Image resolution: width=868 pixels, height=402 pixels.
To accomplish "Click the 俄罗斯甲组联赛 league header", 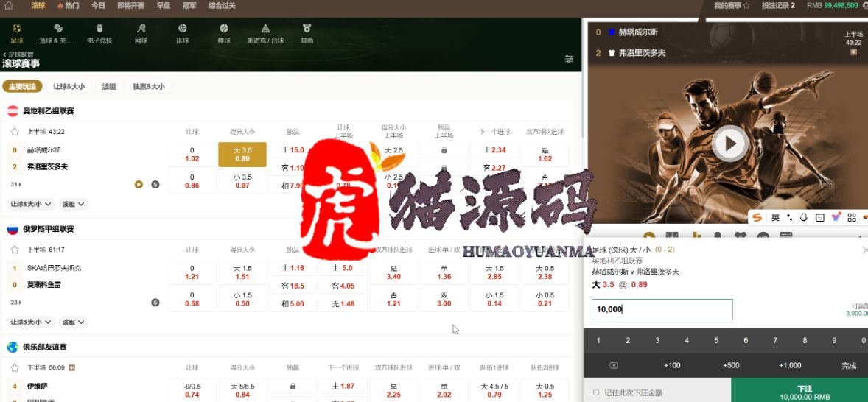I will (x=48, y=229).
